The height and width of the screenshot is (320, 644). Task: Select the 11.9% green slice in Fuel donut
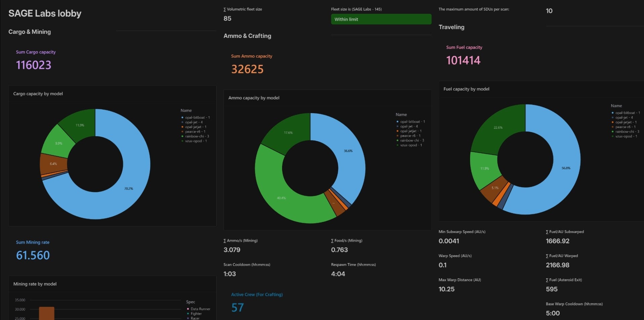click(x=485, y=168)
